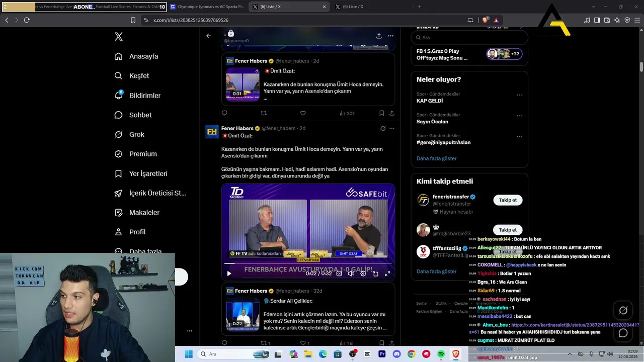Bookmark this page in the address bar
644x362 pixels.
(x=133, y=20)
